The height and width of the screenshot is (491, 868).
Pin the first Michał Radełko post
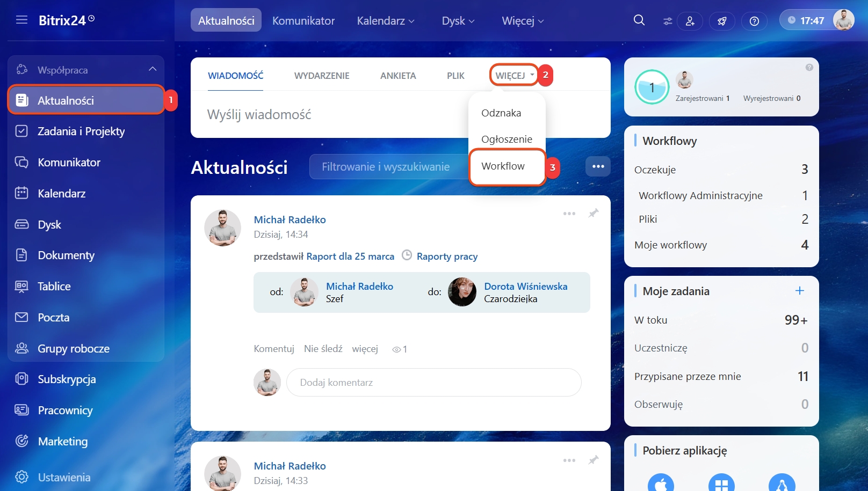click(594, 214)
